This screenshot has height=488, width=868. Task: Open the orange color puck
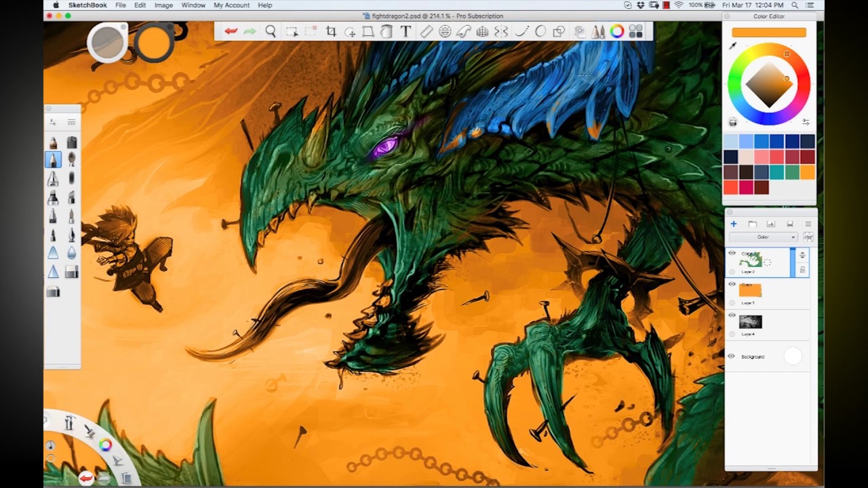(x=154, y=42)
